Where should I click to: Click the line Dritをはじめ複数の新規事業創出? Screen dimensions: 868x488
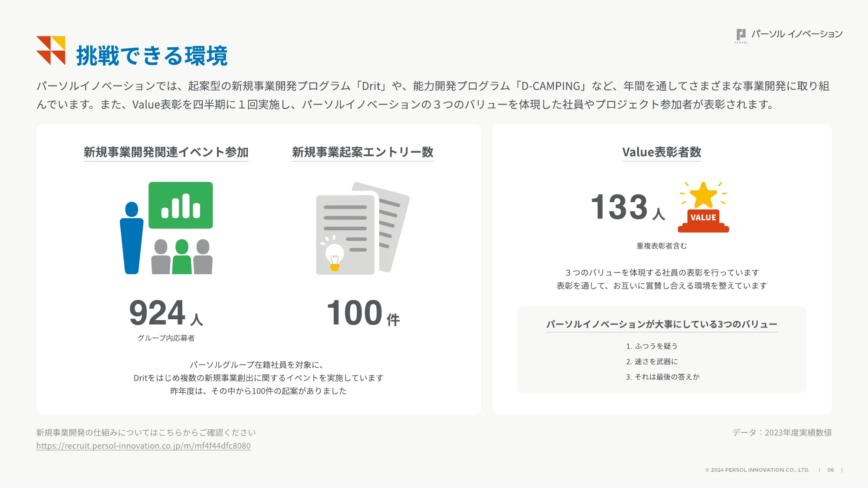pos(259,378)
